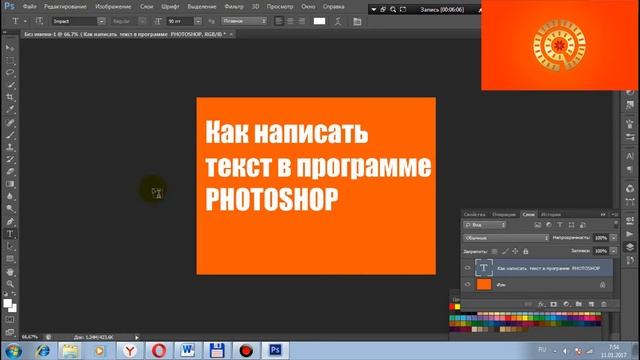
Task: Select the Zoom tool in toolbox
Action: point(10,284)
